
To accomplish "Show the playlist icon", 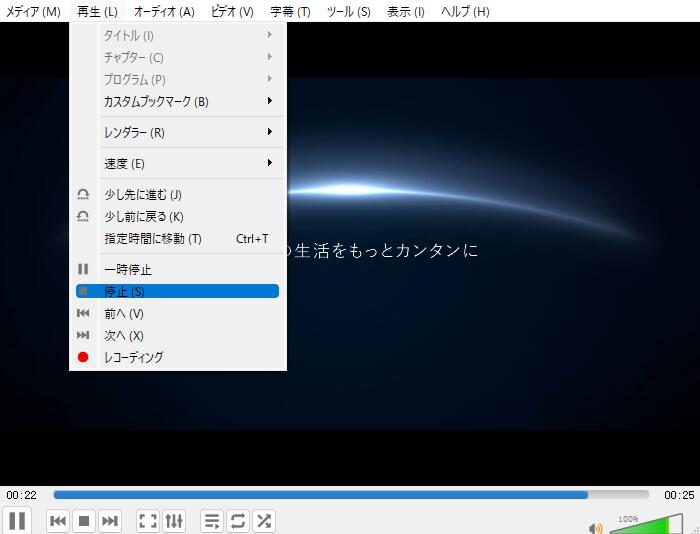I will (212, 521).
